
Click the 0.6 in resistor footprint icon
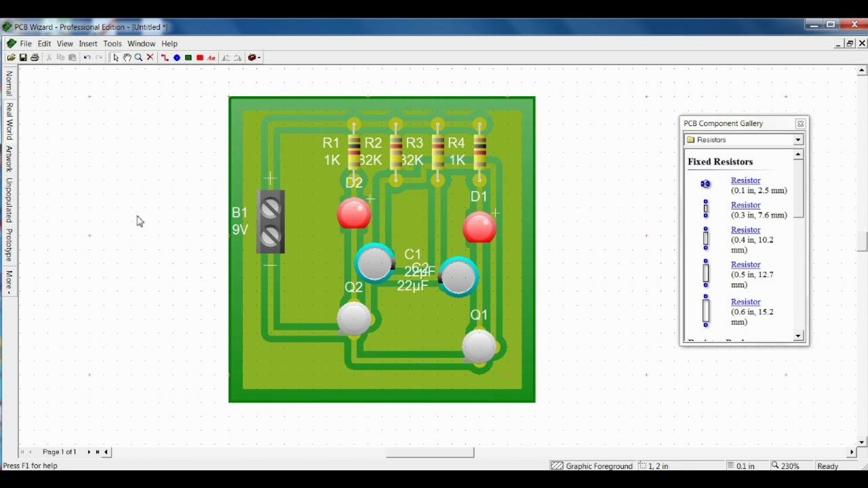[x=705, y=311]
